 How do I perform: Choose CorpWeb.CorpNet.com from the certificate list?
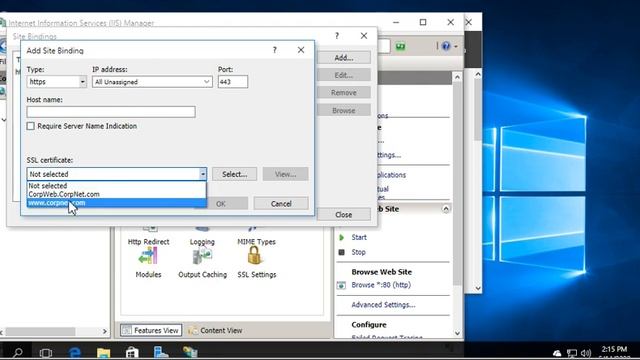(x=117, y=194)
